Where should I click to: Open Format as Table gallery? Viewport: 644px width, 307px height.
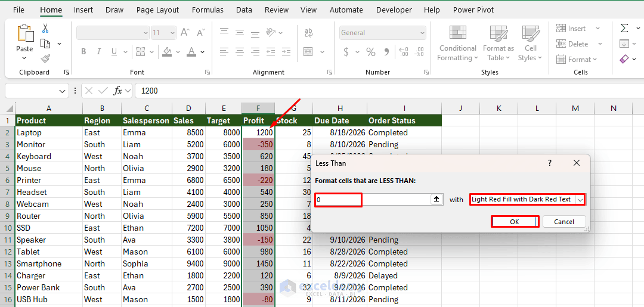click(x=498, y=44)
